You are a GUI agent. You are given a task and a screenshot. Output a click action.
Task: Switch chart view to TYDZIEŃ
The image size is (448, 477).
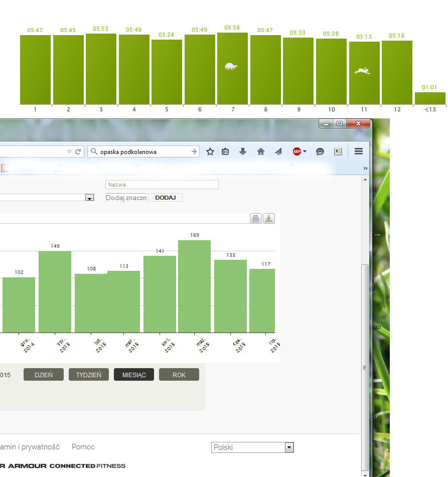pos(88,375)
